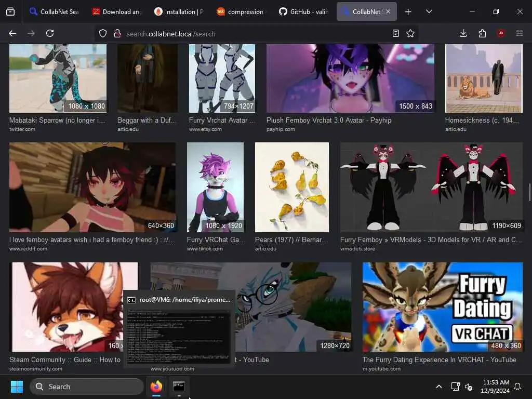Click the vrmodels.store source text
This screenshot has width=532, height=399.
coord(357,249)
